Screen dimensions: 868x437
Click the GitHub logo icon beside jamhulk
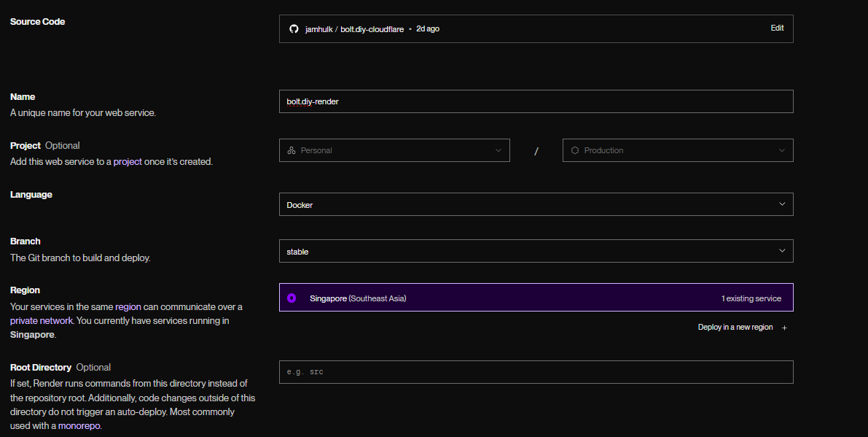pyautogui.click(x=294, y=28)
